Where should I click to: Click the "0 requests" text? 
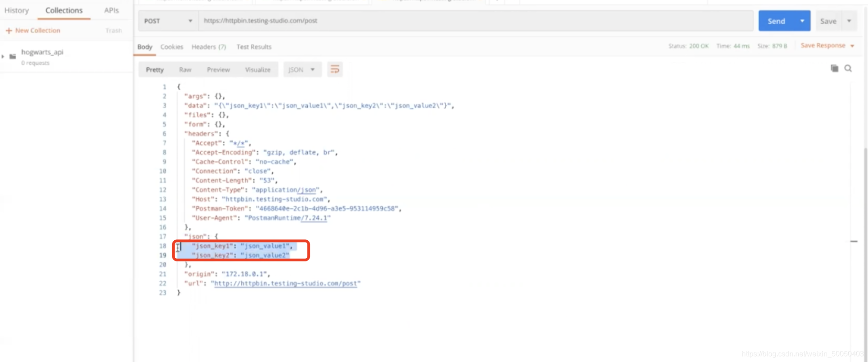pos(35,63)
